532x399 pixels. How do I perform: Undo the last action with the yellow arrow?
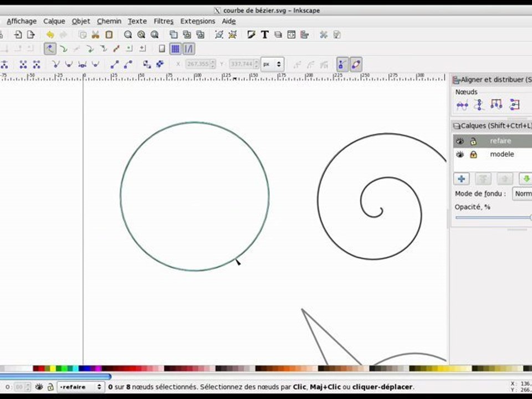point(50,34)
